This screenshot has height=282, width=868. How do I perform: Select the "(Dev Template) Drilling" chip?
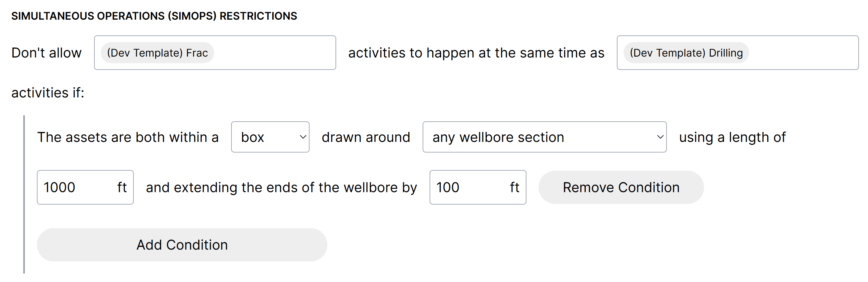coord(686,53)
